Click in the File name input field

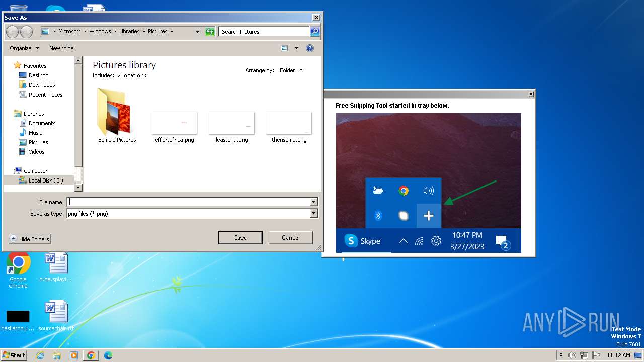189,202
